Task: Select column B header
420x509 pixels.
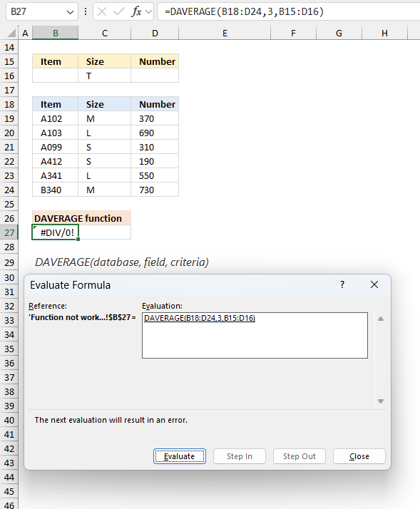Action: point(55,33)
